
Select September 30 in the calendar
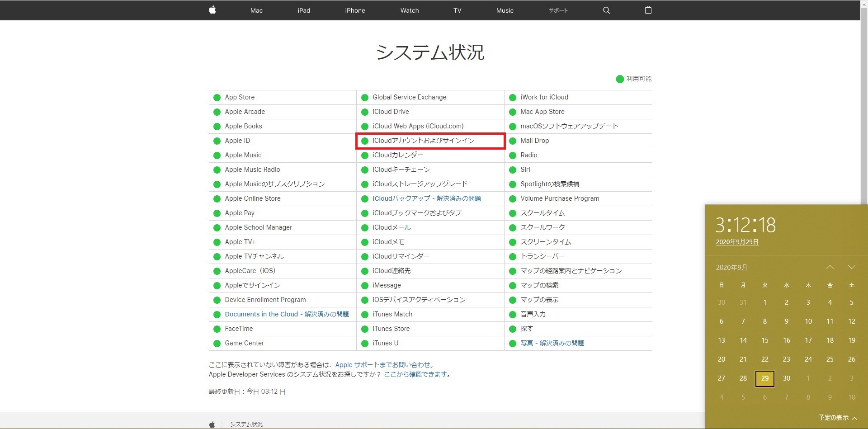tap(787, 378)
